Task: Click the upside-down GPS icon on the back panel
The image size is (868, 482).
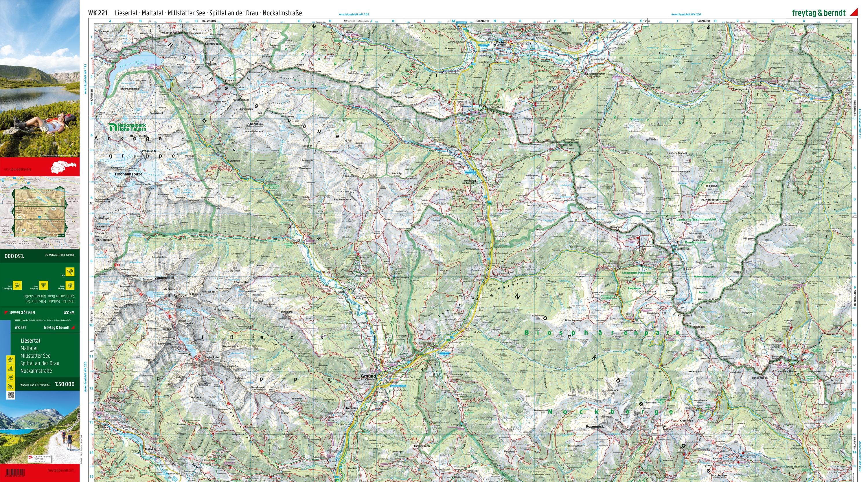Action: click(70, 272)
